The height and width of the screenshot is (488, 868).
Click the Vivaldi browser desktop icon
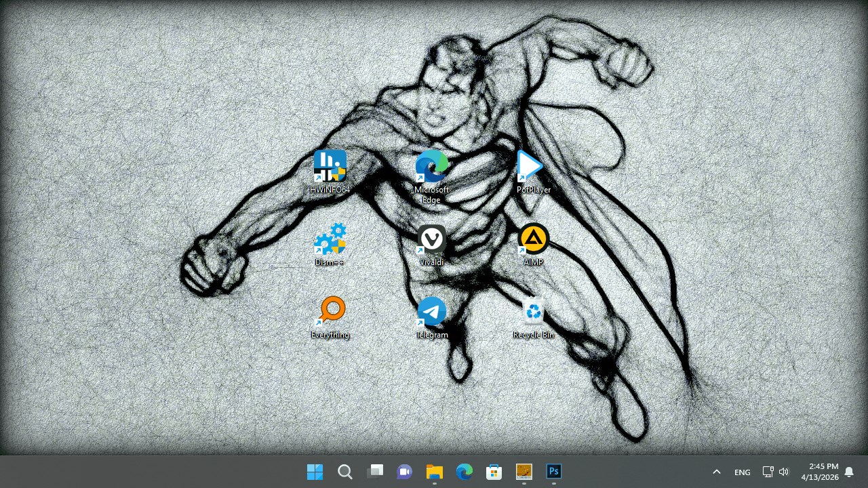pos(432,239)
